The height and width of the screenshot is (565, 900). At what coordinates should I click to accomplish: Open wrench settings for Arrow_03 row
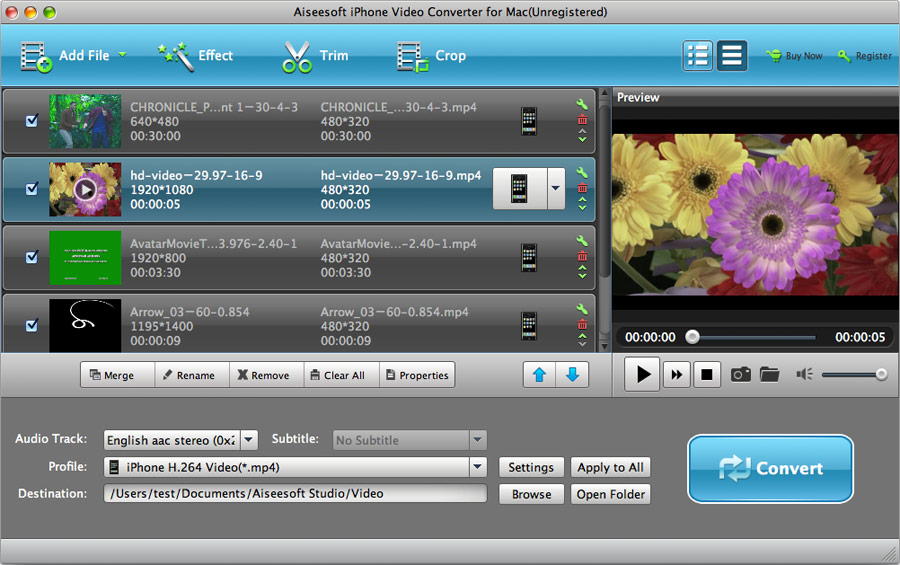click(x=582, y=309)
